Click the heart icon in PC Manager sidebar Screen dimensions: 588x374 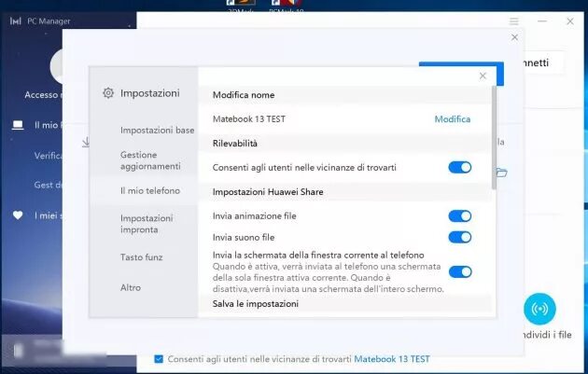coord(18,215)
